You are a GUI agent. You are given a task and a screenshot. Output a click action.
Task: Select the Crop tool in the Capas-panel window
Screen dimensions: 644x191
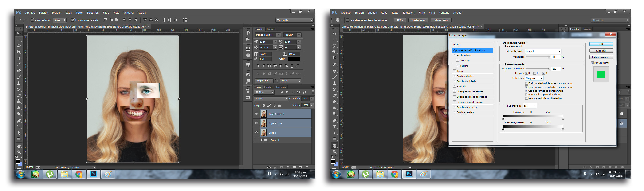click(x=19, y=58)
